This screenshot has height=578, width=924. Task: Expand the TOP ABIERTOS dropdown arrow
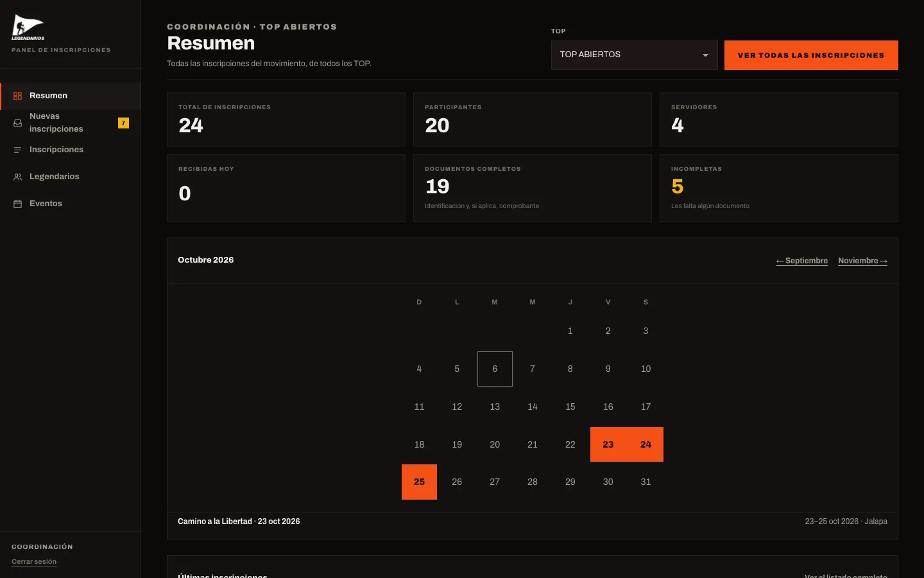(705, 55)
